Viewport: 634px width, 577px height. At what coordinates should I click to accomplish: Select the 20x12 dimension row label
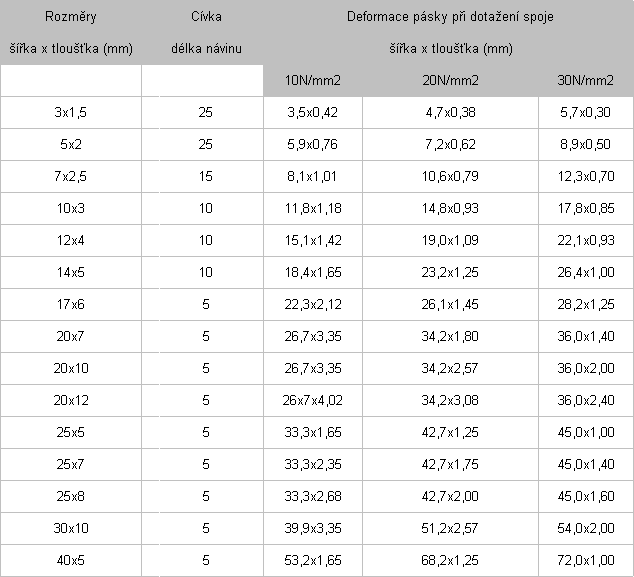pyautogui.click(x=71, y=400)
